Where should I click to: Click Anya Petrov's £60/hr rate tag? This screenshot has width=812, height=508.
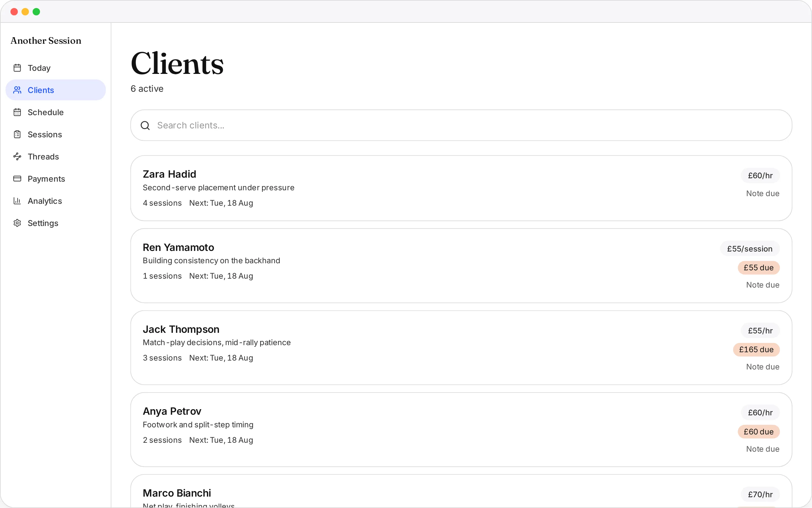tap(760, 413)
